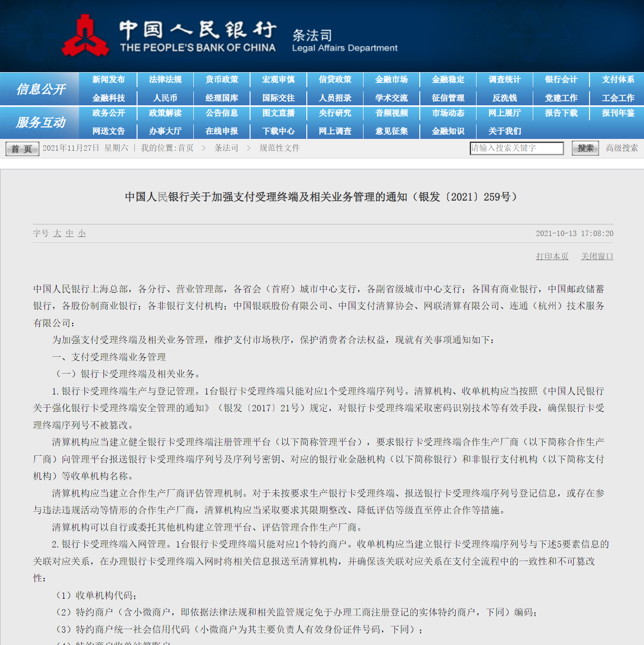Viewport: 644px width, 645px height.
Task: Click the People's Bank of China red logo
Action: (85, 36)
